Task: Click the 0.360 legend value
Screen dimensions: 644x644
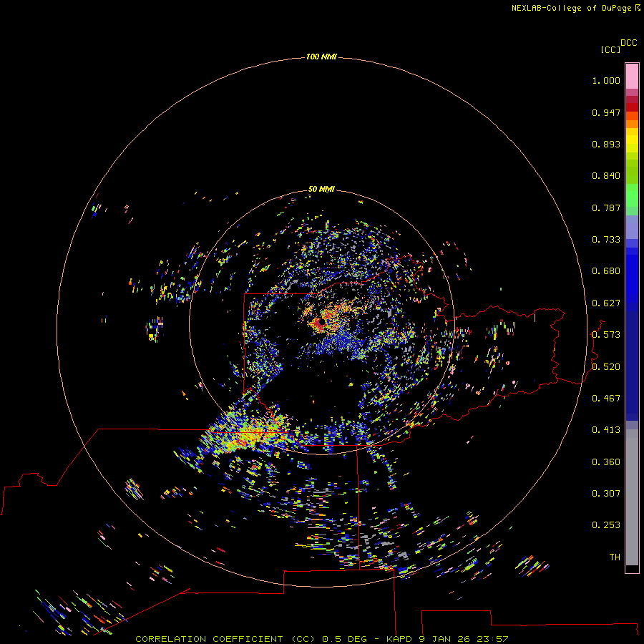Action: (606, 462)
